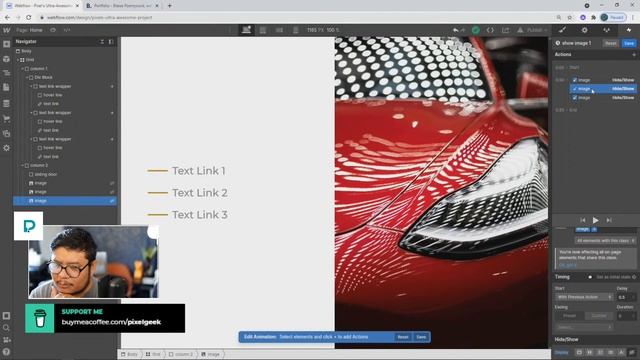Open the Symbols cube icon in left sidebar
Screen dimensions: 640x360
pyautogui.click(x=7, y=59)
